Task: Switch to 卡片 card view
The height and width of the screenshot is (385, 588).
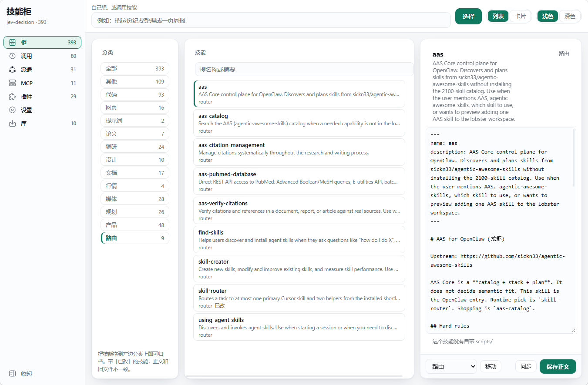Action: (x=520, y=16)
